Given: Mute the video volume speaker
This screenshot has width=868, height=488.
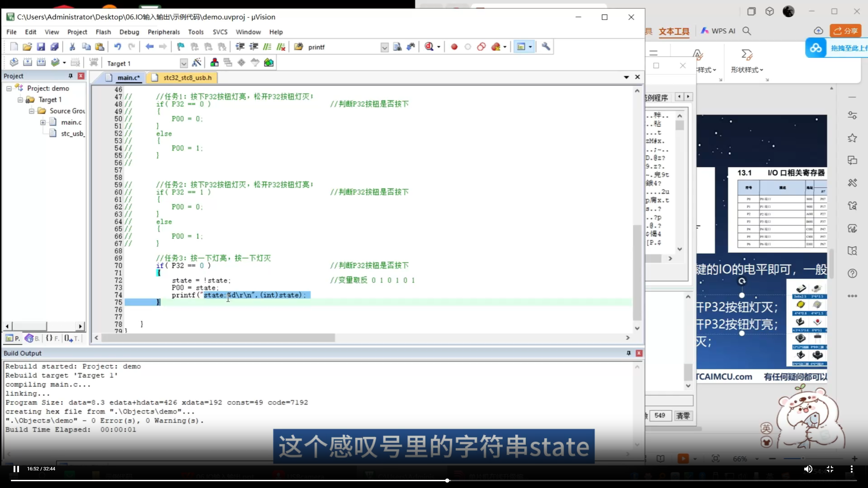Looking at the screenshot, I should [x=808, y=469].
